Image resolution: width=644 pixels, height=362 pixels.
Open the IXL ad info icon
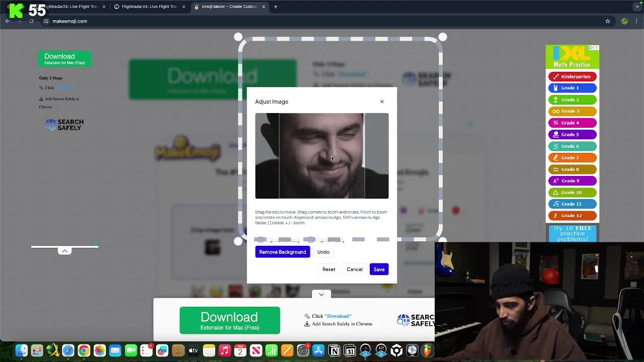pos(592,48)
